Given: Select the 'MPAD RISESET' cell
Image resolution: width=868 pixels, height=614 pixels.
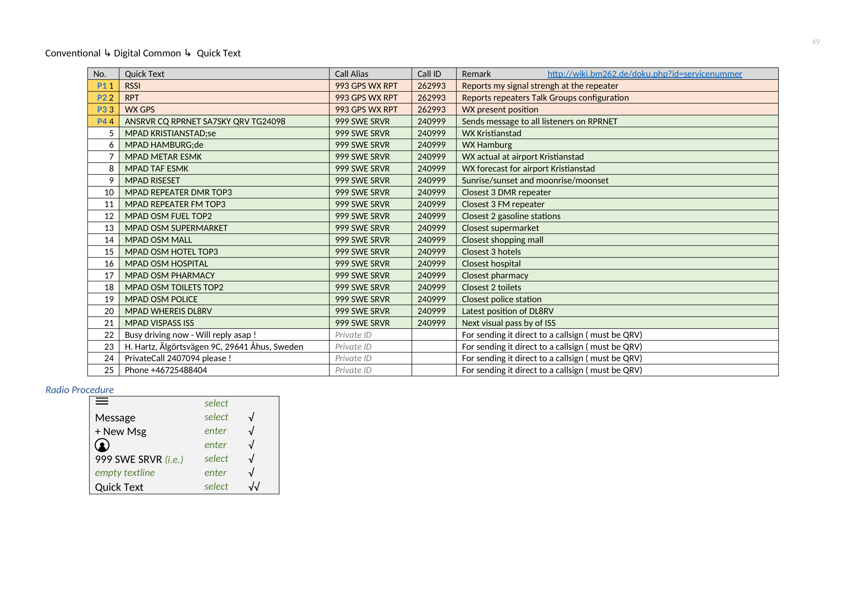Looking at the screenshot, I should (224, 180).
